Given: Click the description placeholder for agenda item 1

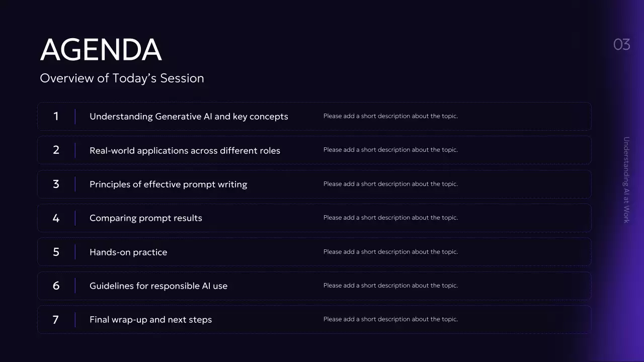Looking at the screenshot, I should 390,116.
